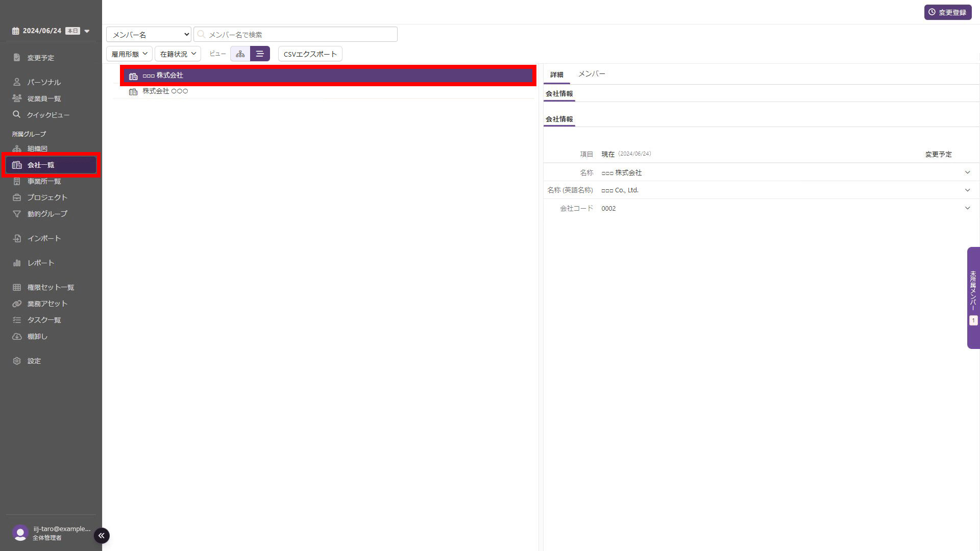Screen dimensions: 980x551
Task: Switch to the メンバー tab
Action: tap(592, 74)
